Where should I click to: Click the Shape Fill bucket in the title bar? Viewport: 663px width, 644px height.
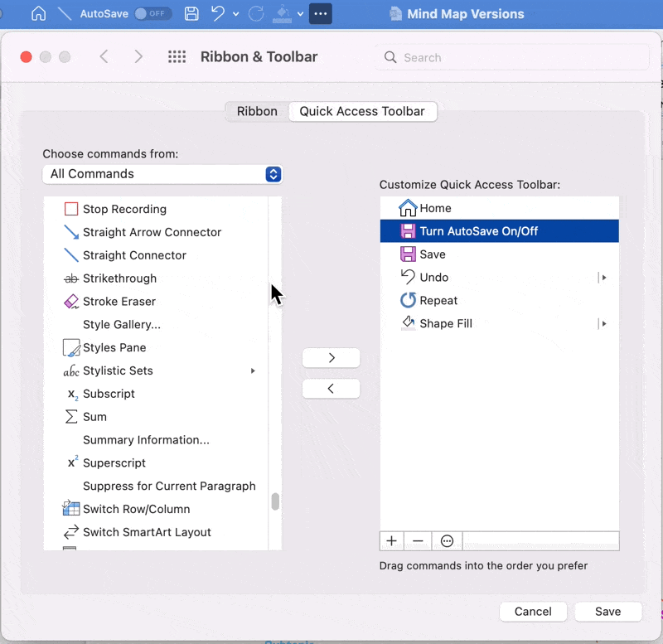282,14
